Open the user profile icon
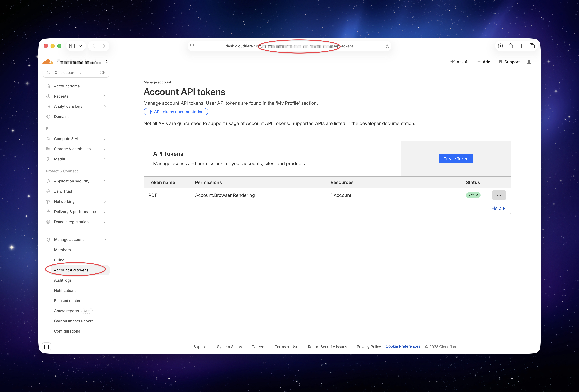This screenshot has height=392, width=579. click(x=529, y=62)
